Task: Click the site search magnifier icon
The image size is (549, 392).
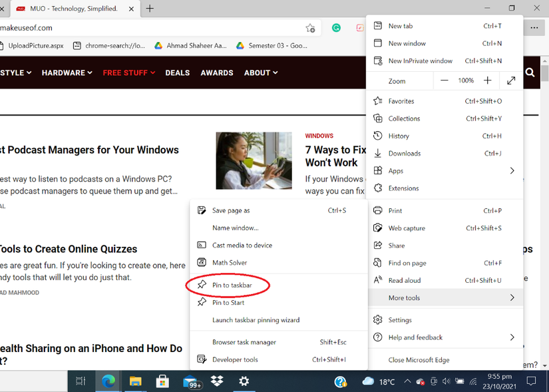Action: 530,73
